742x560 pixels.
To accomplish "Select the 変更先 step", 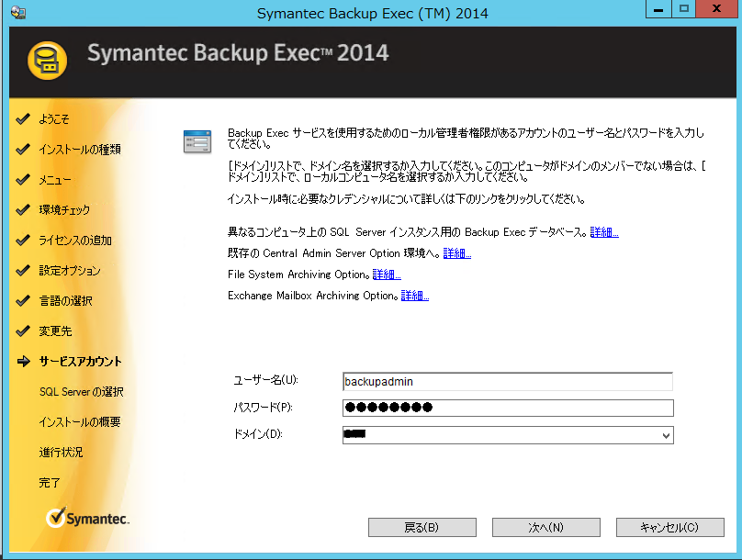I will pyautogui.click(x=55, y=331).
